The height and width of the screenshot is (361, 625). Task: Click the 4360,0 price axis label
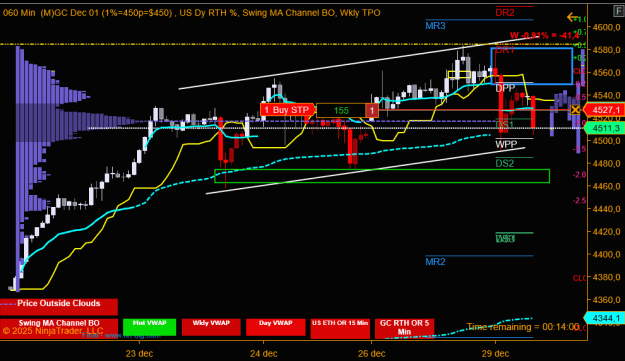[x=606, y=300]
